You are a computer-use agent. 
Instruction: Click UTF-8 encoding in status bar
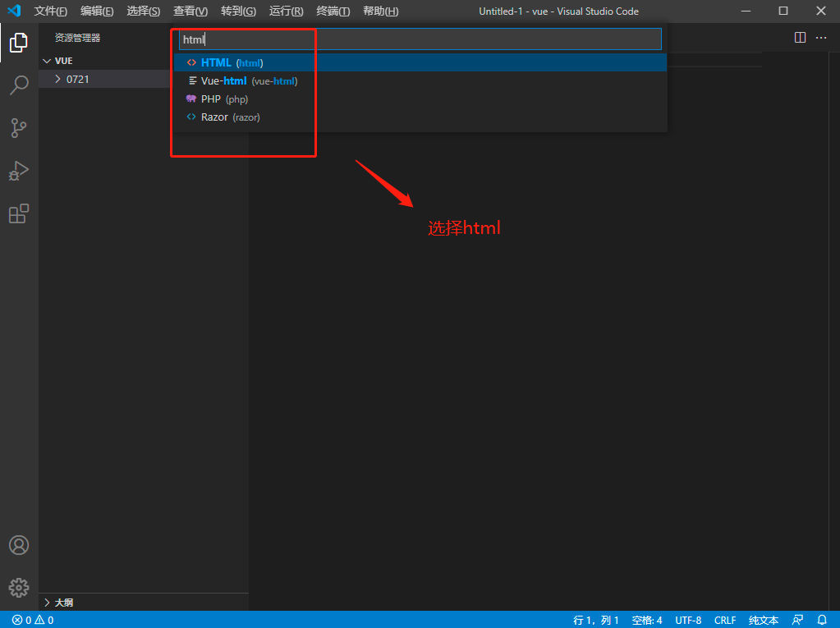pyautogui.click(x=688, y=620)
